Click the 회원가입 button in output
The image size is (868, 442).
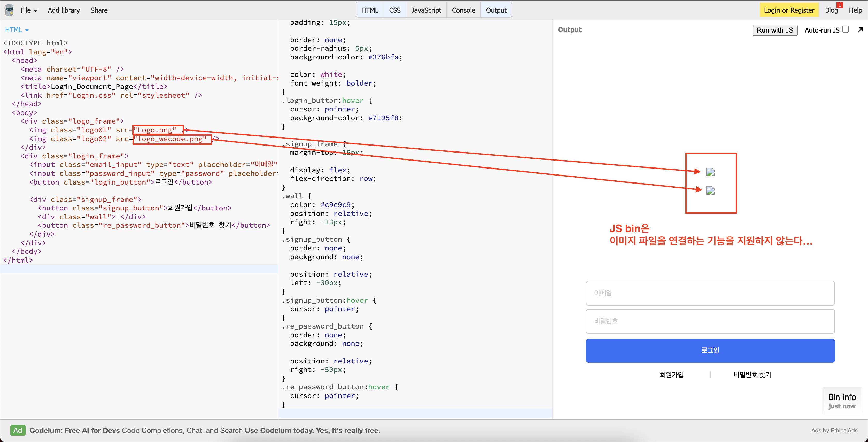(672, 375)
